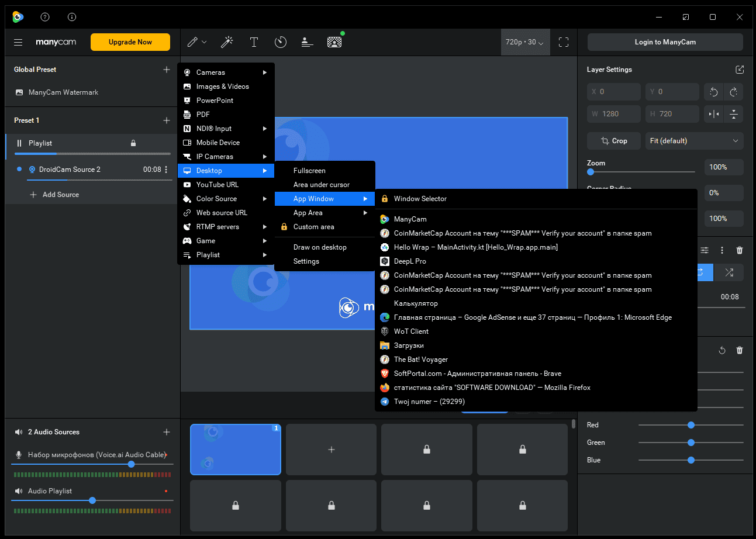Adjust the Zoom slider
This screenshot has height=539, width=756.
[x=641, y=172]
